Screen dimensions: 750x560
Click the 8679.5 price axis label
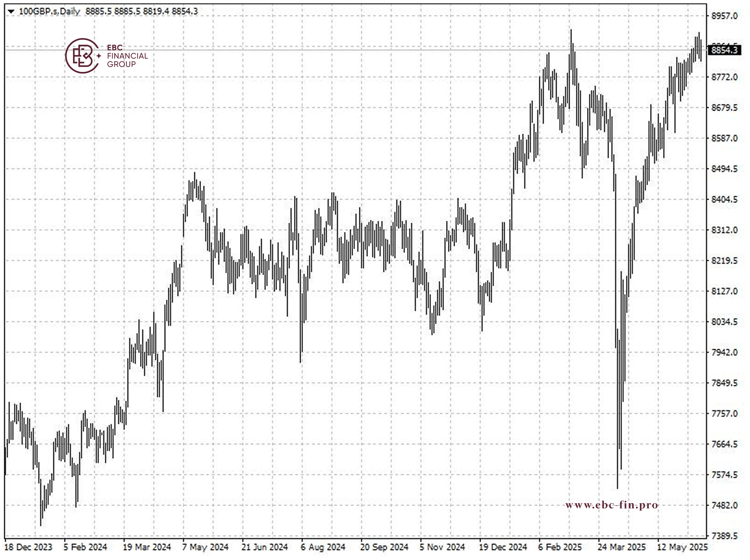725,108
